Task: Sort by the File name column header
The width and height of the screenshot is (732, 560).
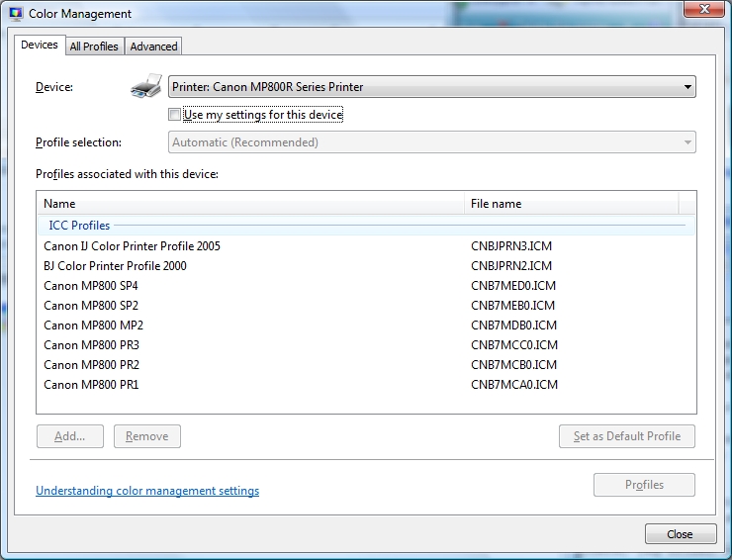Action: click(x=572, y=204)
